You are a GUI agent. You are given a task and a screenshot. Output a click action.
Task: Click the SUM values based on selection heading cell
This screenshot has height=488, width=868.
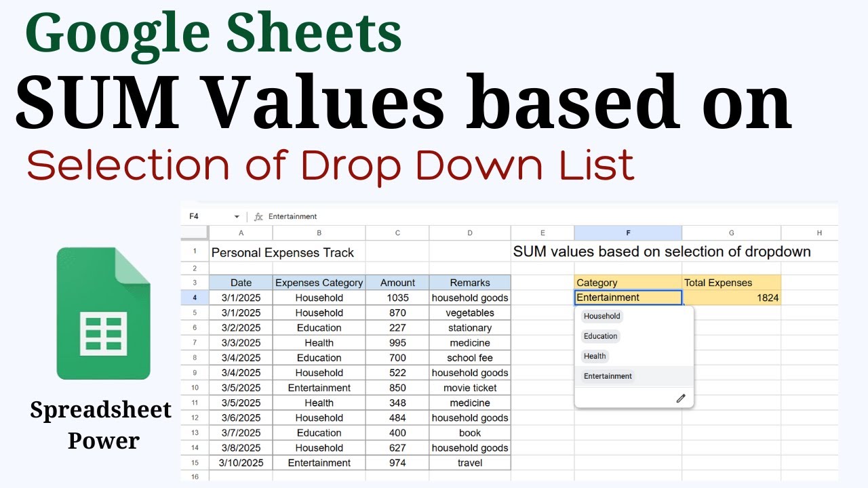[662, 251]
